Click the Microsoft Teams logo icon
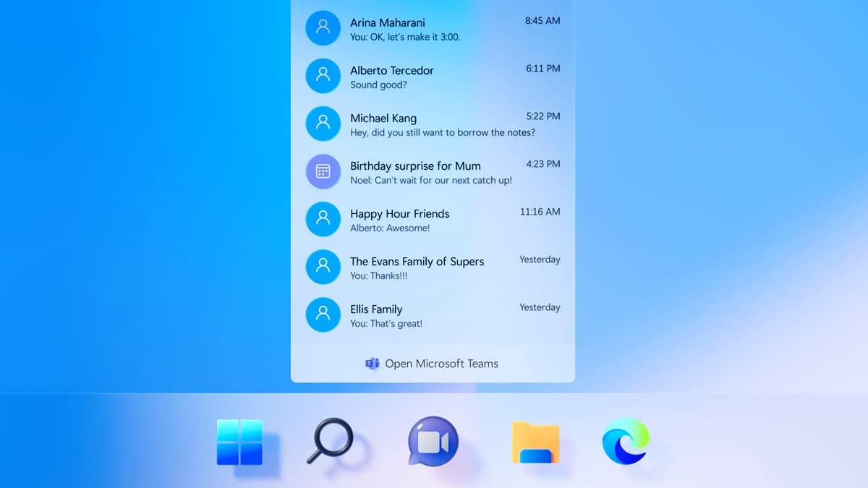Screen dimensions: 868x488 click(x=373, y=364)
